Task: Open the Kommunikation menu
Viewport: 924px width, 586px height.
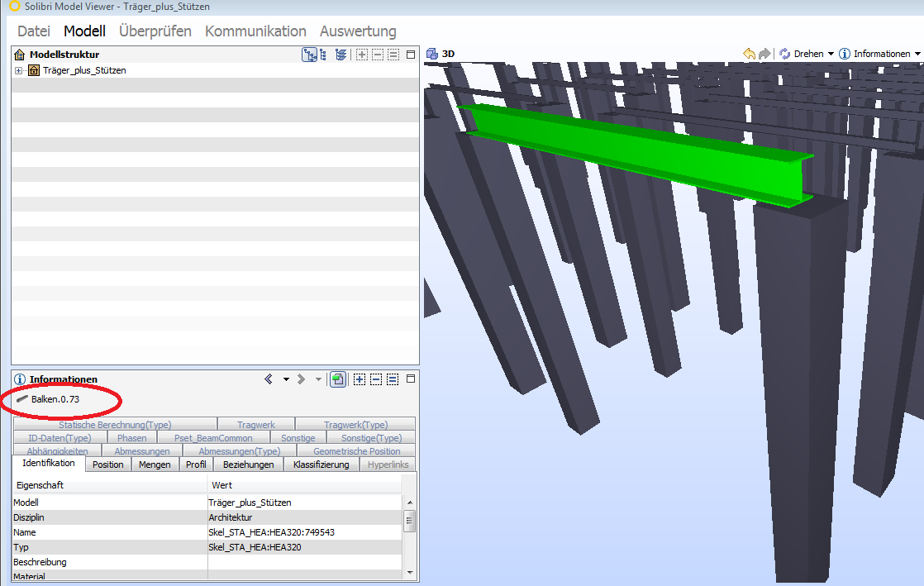Action: 255,31
